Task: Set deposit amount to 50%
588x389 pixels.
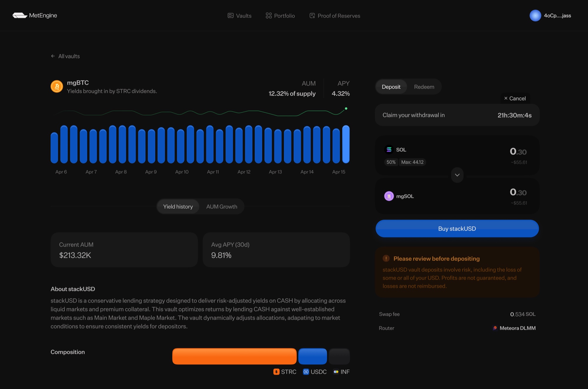Action: point(391,162)
